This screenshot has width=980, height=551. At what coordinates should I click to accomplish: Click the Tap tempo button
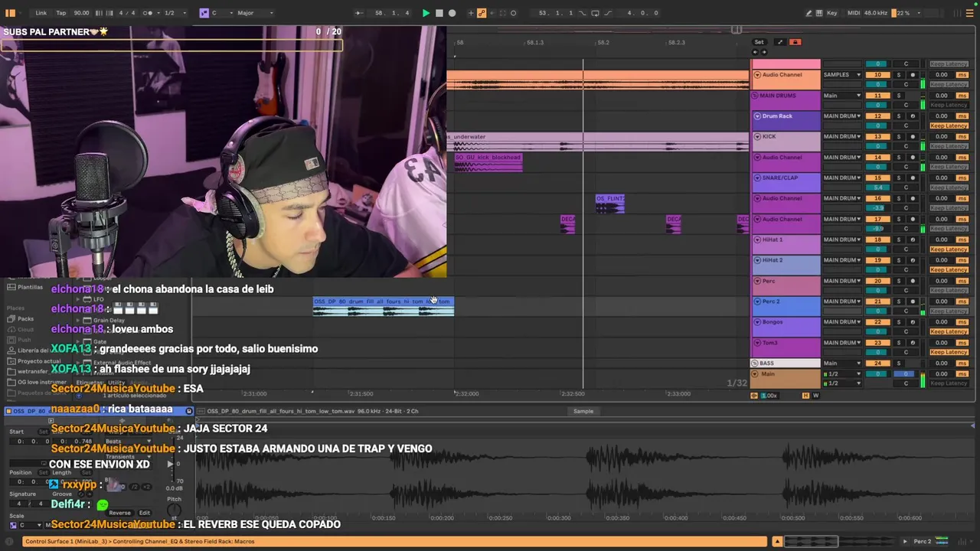tap(61, 13)
